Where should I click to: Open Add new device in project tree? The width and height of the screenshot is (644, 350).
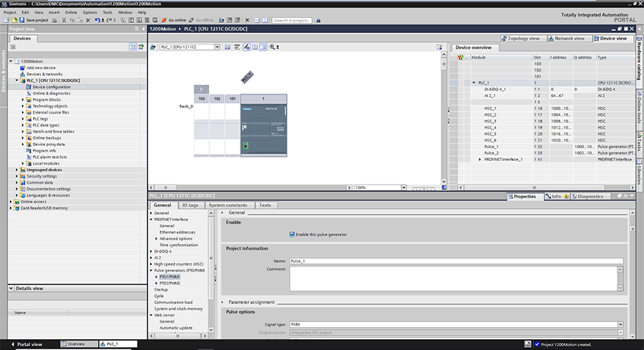pos(41,68)
